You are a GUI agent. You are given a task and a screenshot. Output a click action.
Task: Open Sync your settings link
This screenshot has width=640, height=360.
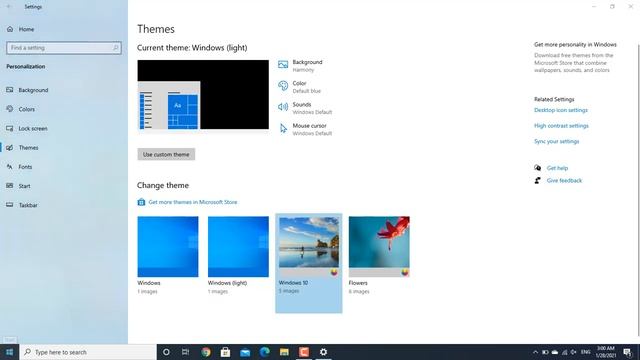556,141
